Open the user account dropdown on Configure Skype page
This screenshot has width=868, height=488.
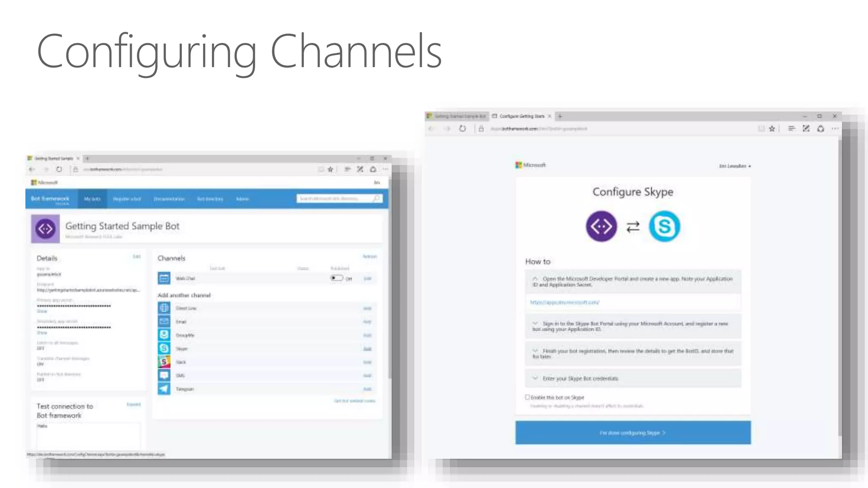click(x=734, y=166)
